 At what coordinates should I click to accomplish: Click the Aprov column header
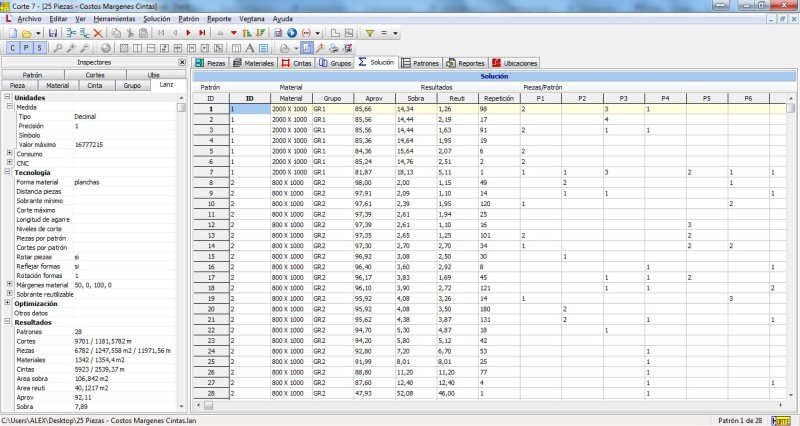coord(375,98)
